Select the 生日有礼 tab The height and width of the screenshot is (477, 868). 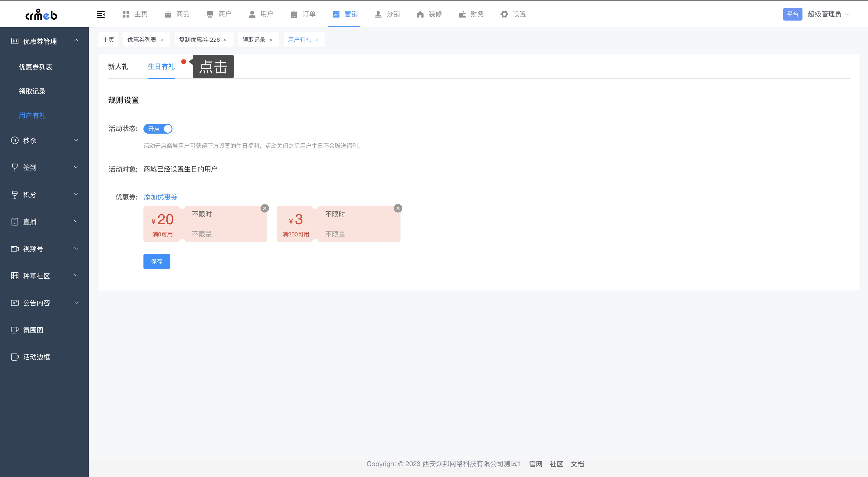[x=161, y=67]
